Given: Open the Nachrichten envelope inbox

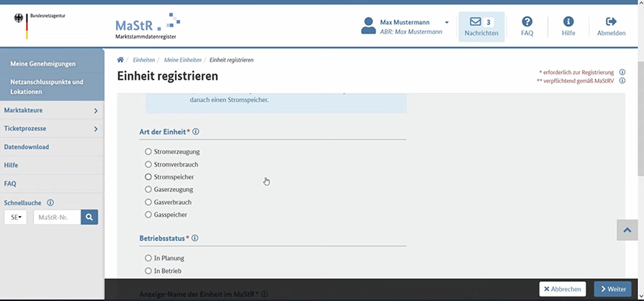Looking at the screenshot, I should [x=481, y=26].
